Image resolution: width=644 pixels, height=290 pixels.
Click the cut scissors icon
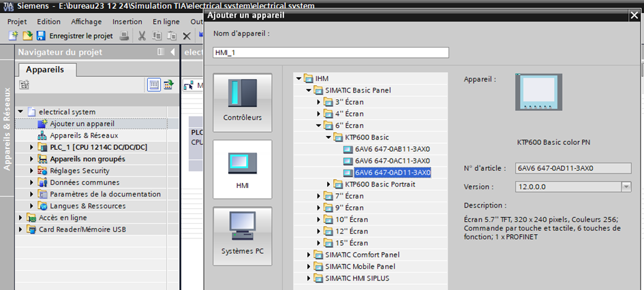(x=142, y=35)
